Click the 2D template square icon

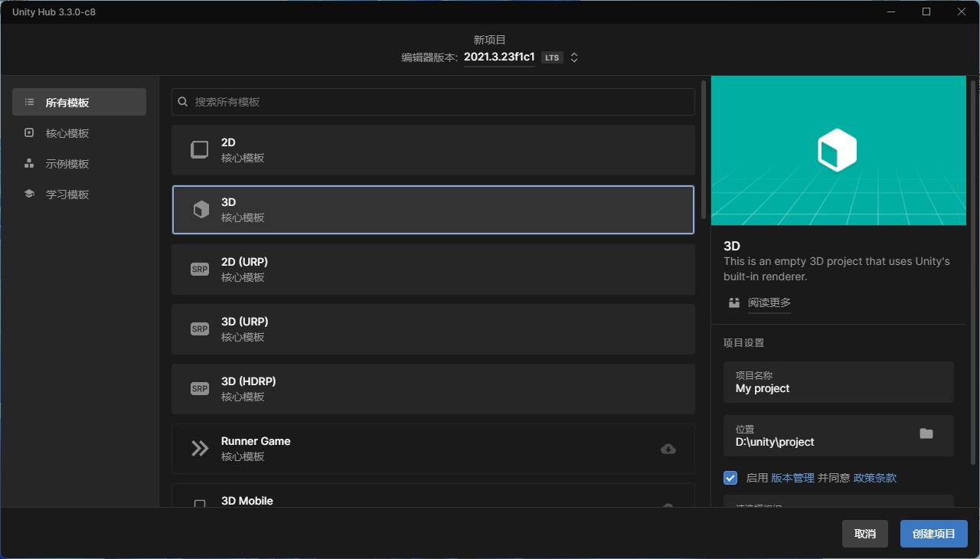(200, 150)
